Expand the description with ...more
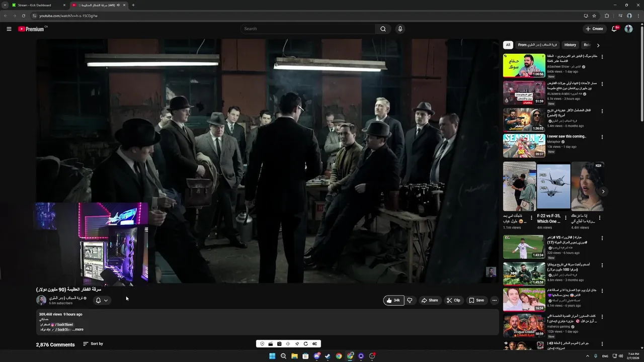Viewport: 644px width, 362px height. pos(78,329)
